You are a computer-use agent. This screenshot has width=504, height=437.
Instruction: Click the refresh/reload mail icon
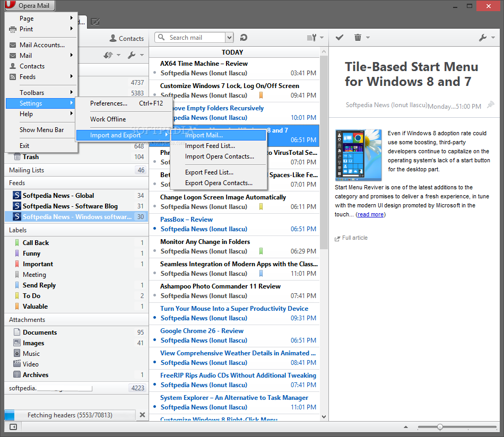244,38
